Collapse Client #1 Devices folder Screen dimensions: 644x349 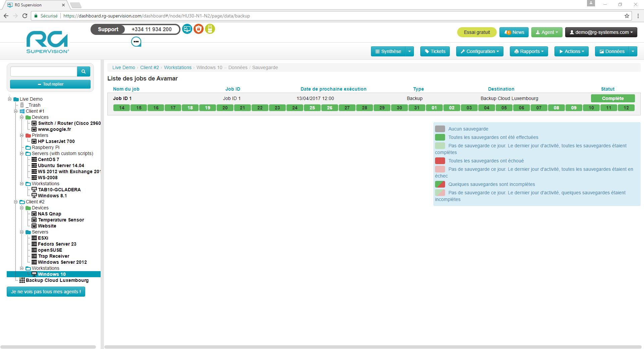click(x=22, y=117)
